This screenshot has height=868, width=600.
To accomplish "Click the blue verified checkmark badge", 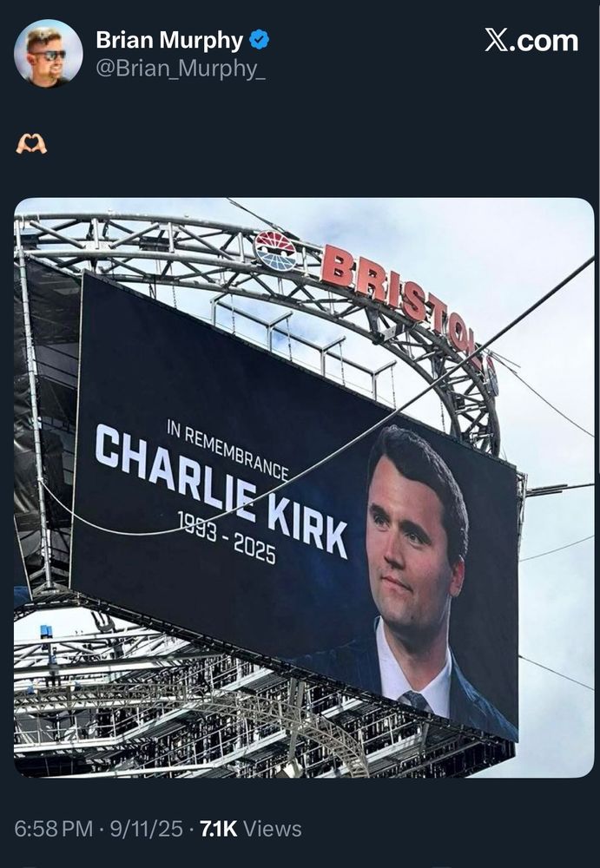I will (x=260, y=40).
